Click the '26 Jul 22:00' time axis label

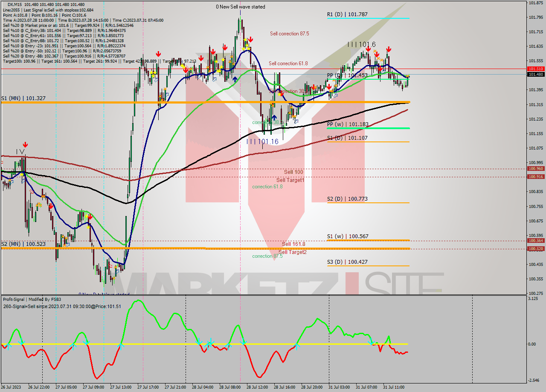pos(39,387)
